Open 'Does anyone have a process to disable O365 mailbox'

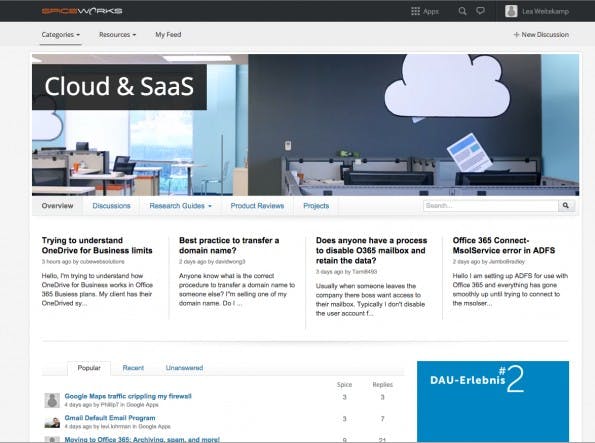click(x=371, y=250)
